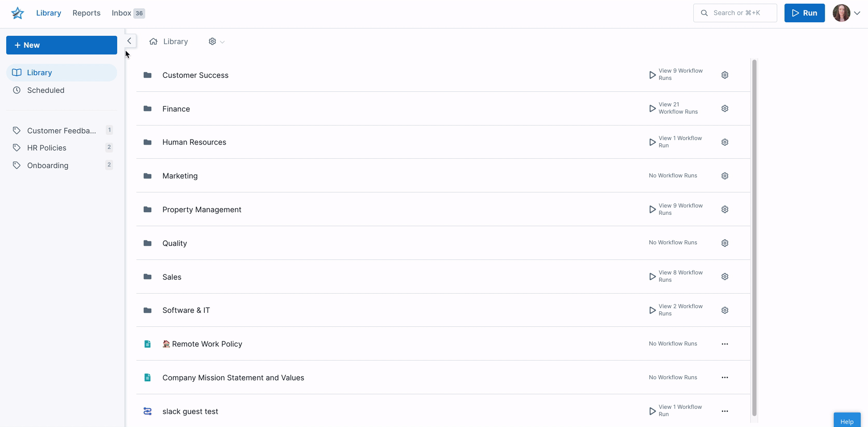This screenshot has width=868, height=427.
Task: Click the Run button in header
Action: (804, 13)
